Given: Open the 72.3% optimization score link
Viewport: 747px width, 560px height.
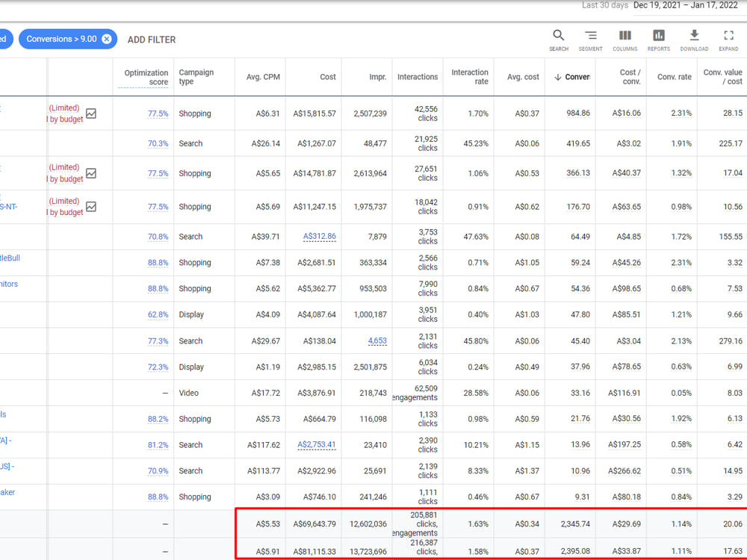Looking at the screenshot, I should pyautogui.click(x=158, y=367).
